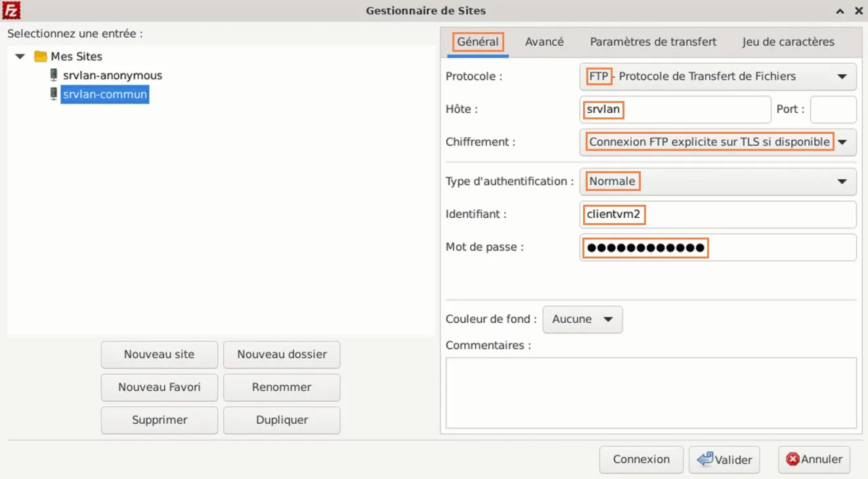Click the Renommer button

coord(282,387)
